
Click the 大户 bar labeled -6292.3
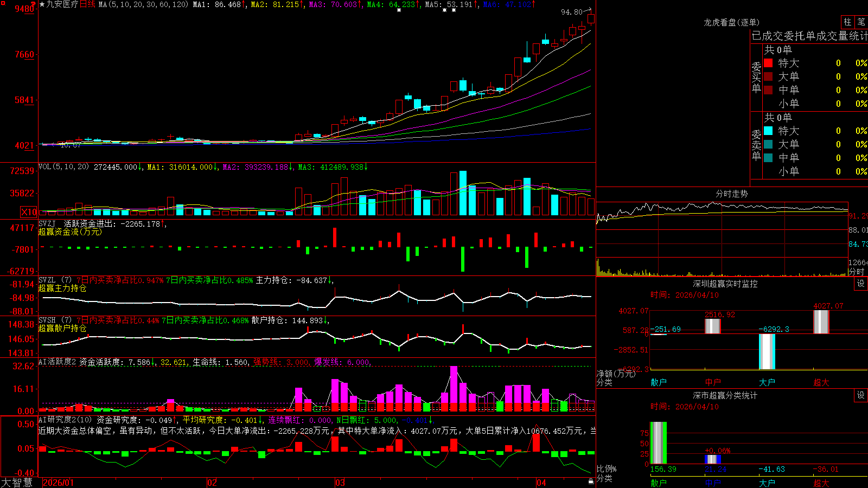767,351
